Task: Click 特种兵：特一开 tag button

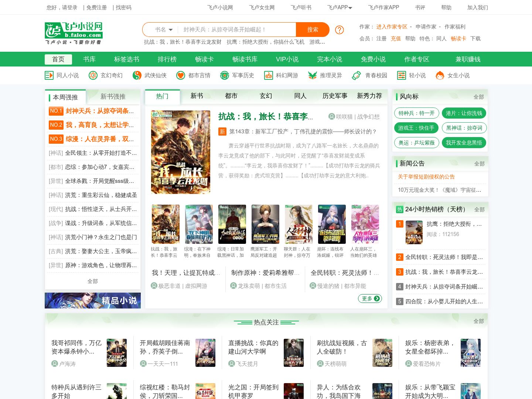Action: (416, 113)
